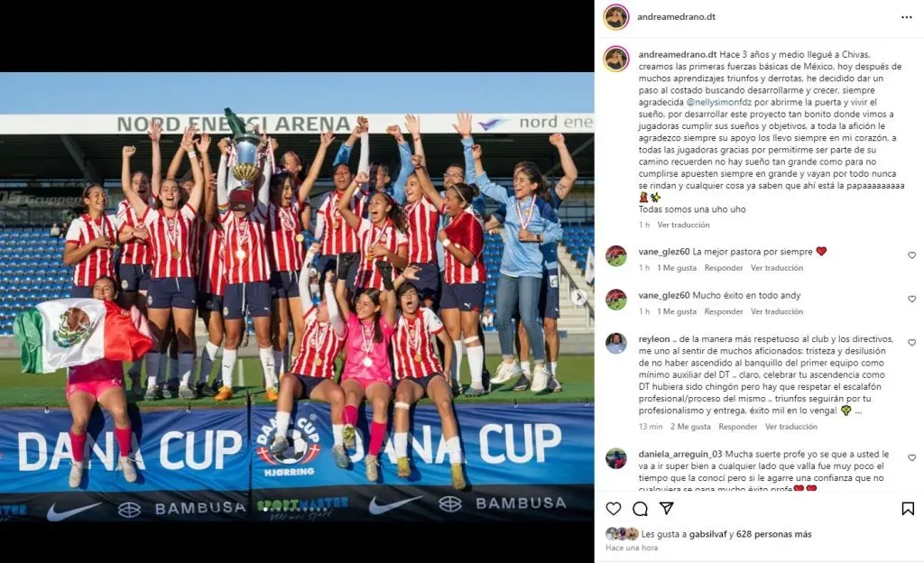
Task: Go to next photo with carousel arrow
Action: pos(579,298)
